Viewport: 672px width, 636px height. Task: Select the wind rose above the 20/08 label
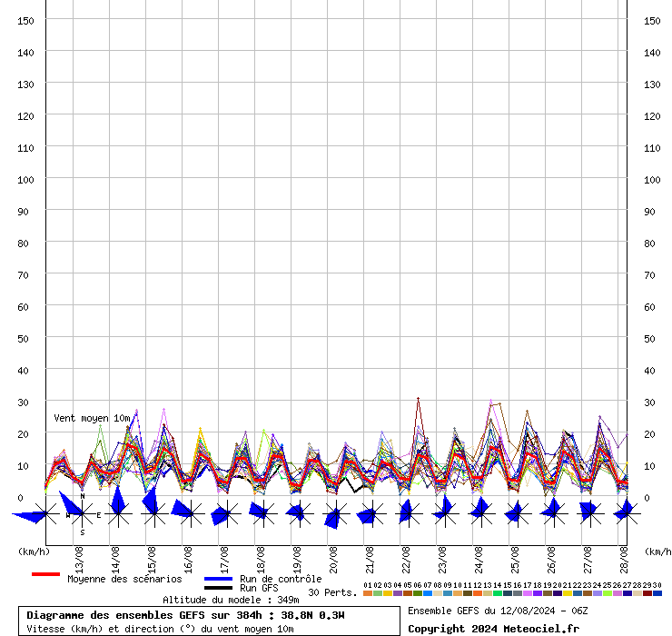click(333, 515)
